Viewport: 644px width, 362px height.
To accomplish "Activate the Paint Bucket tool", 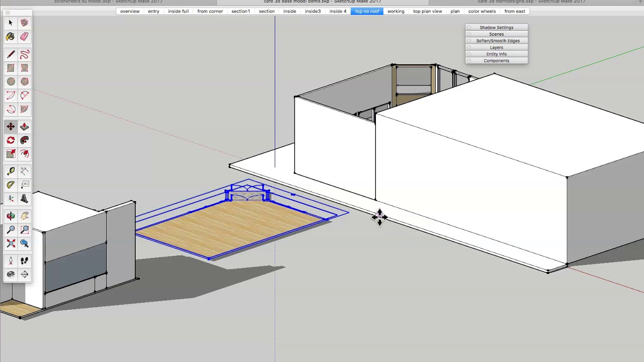I will coord(11,37).
